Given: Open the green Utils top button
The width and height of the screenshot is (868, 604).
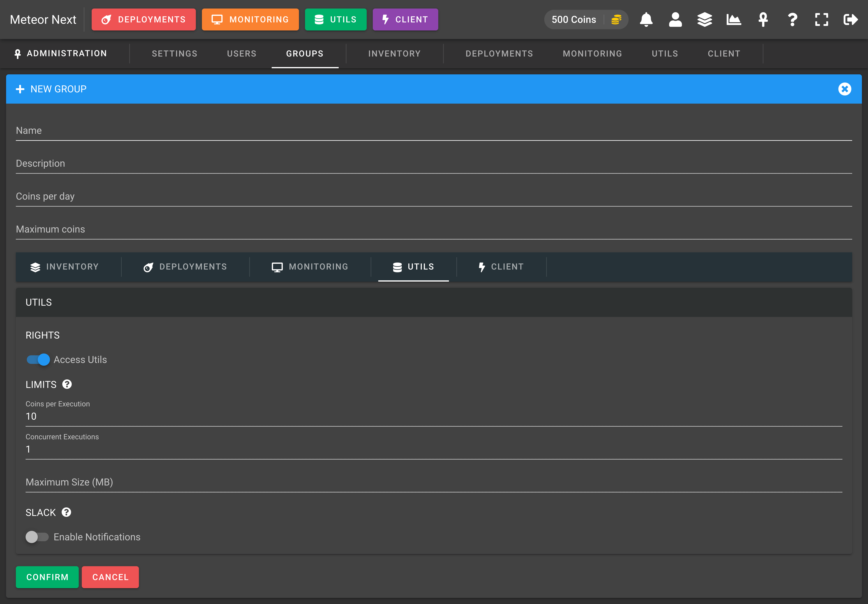Looking at the screenshot, I should [x=336, y=20].
